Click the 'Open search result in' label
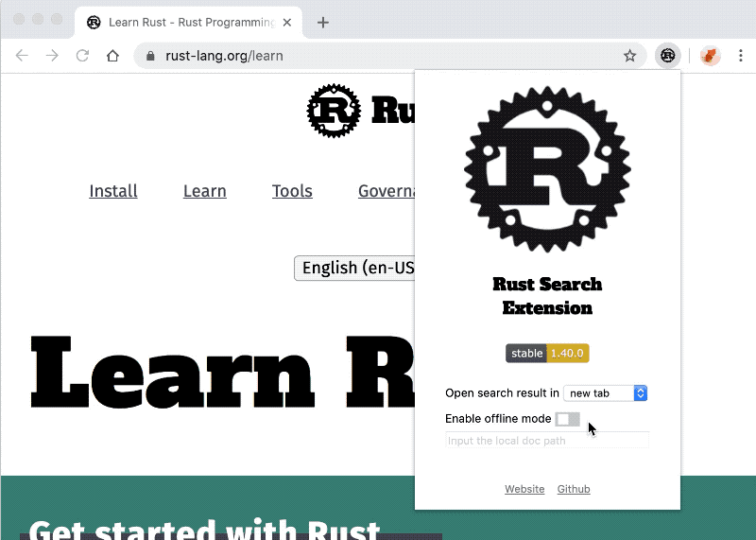Viewport: 756px width, 540px height. click(502, 393)
